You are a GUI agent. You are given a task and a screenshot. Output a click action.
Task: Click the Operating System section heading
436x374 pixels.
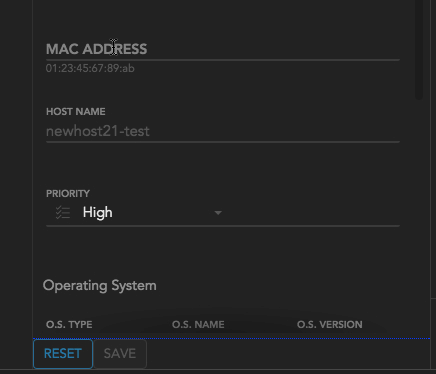coord(100,286)
